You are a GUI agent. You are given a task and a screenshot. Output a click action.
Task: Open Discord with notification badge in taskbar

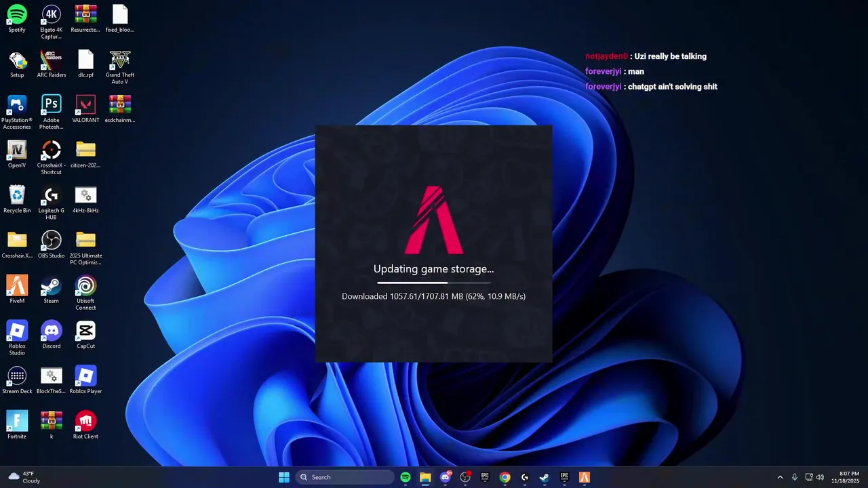(x=446, y=477)
